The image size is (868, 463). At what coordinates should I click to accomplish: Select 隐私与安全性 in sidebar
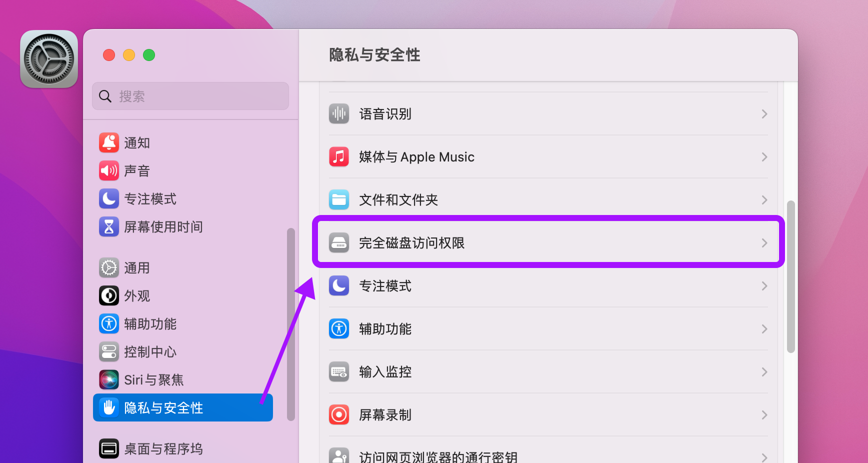click(x=183, y=408)
